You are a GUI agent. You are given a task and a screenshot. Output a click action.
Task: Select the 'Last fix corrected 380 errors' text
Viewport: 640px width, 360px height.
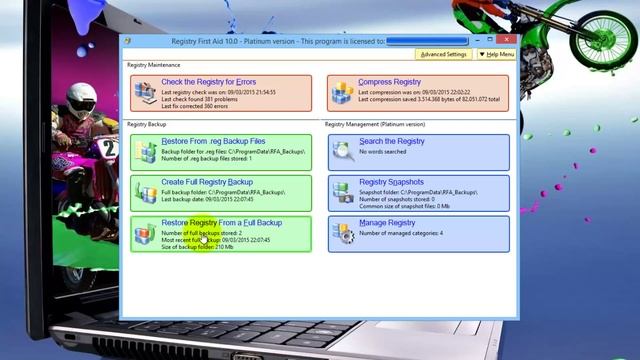(194, 106)
